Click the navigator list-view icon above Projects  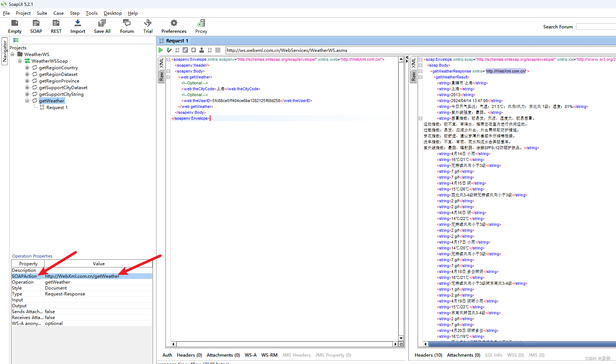click(16, 40)
